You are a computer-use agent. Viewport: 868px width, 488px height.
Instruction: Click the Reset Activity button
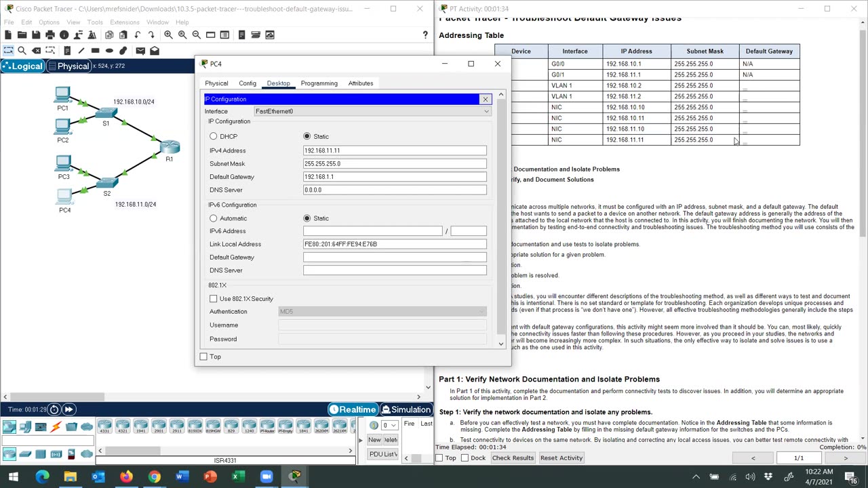[561, 458]
